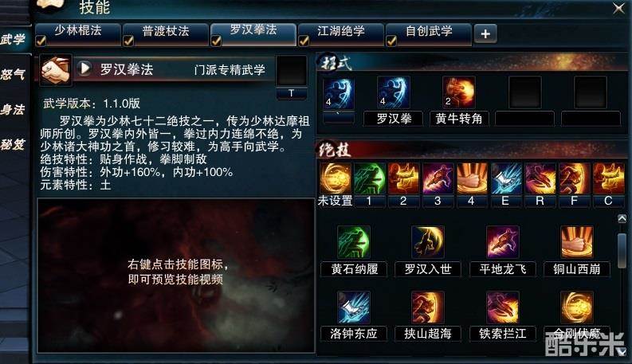The height and width of the screenshot is (364, 632).
Task: Select the 洛钟东应 skill icon
Action: point(354,307)
